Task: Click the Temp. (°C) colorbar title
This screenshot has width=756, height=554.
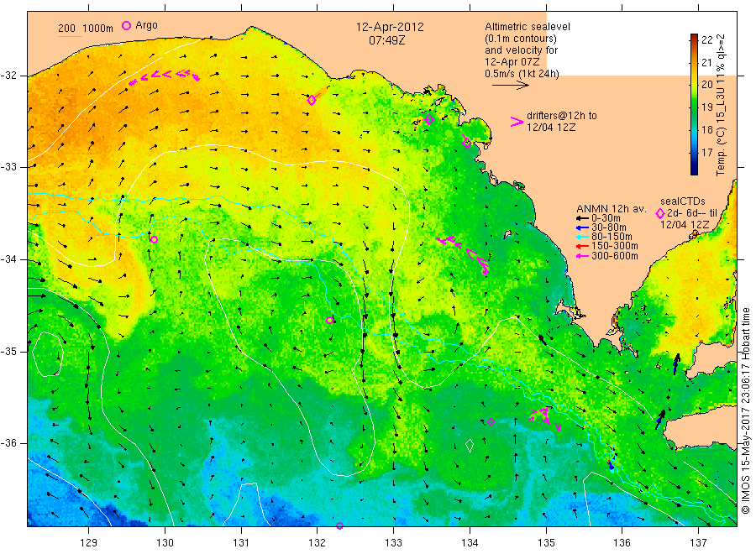Action: [721, 105]
